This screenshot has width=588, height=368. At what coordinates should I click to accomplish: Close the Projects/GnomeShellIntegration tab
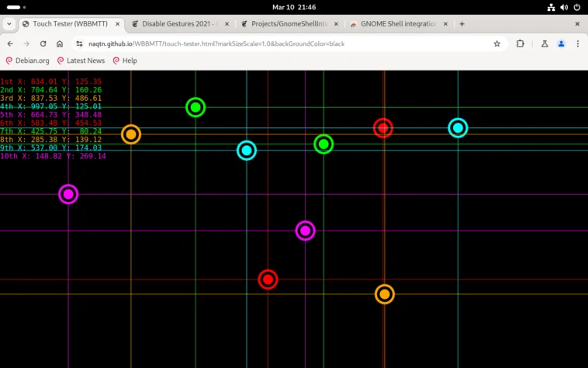336,24
